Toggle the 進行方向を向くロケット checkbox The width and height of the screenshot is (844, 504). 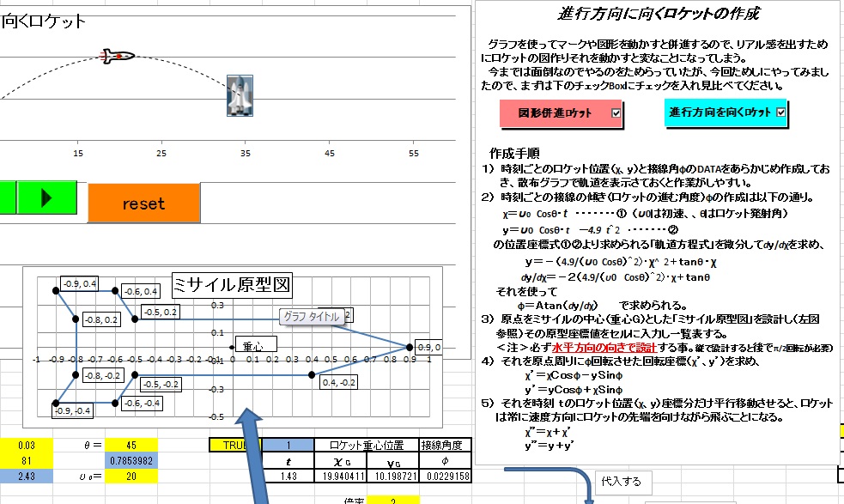[780, 112]
